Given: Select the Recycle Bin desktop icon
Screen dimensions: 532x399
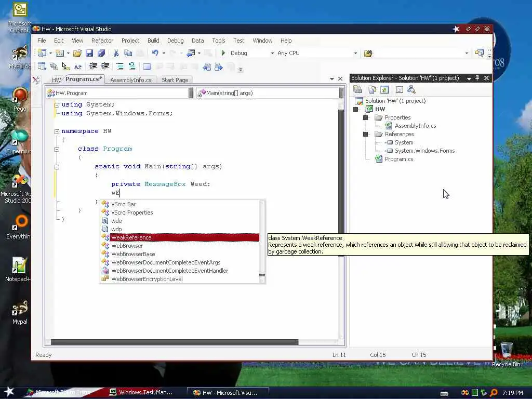Looking at the screenshot, I should click(x=506, y=354).
